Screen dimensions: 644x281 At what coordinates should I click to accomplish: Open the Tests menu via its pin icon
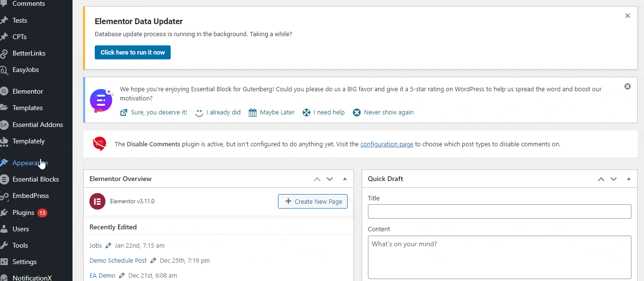pos(4,20)
